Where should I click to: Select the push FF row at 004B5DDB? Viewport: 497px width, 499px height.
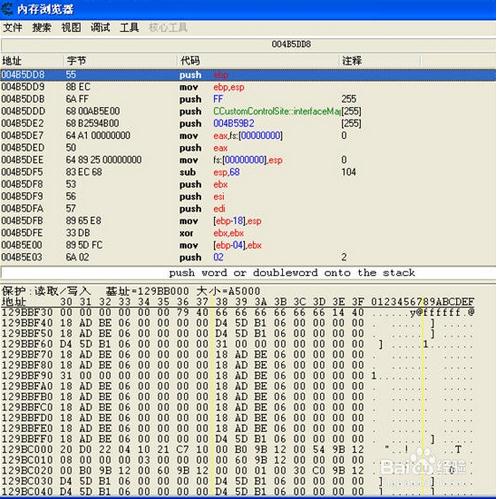click(248, 99)
